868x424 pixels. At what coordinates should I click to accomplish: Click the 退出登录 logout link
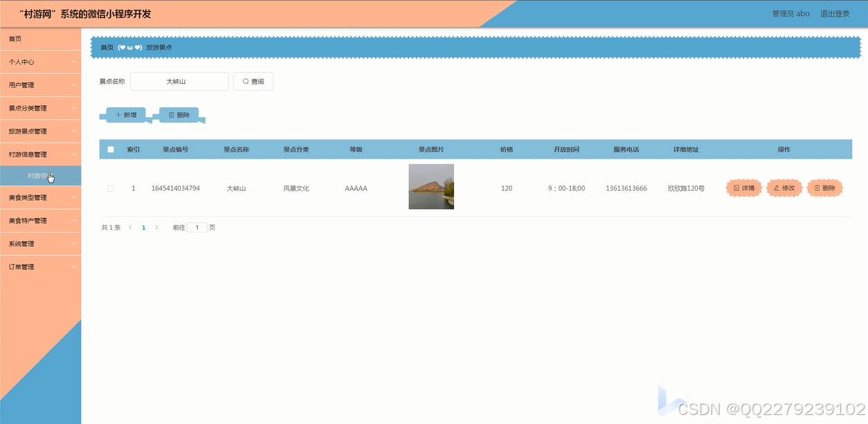pyautogui.click(x=835, y=12)
